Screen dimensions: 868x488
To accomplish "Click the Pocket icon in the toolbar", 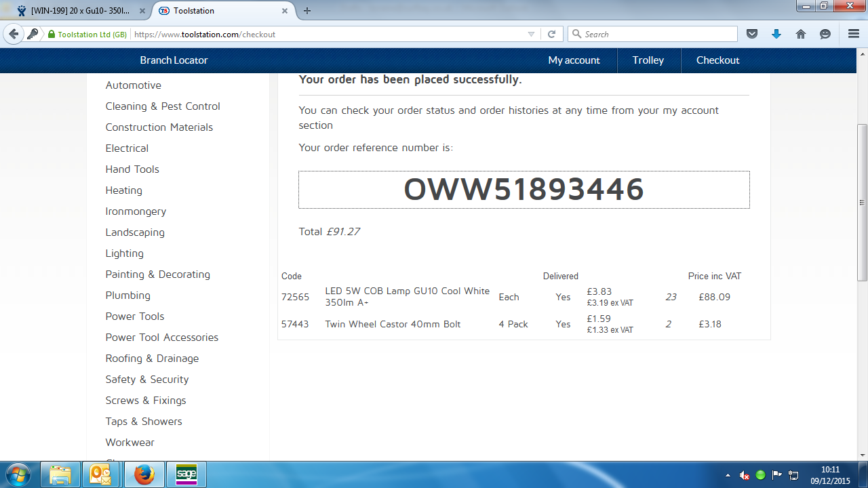I will (x=752, y=34).
